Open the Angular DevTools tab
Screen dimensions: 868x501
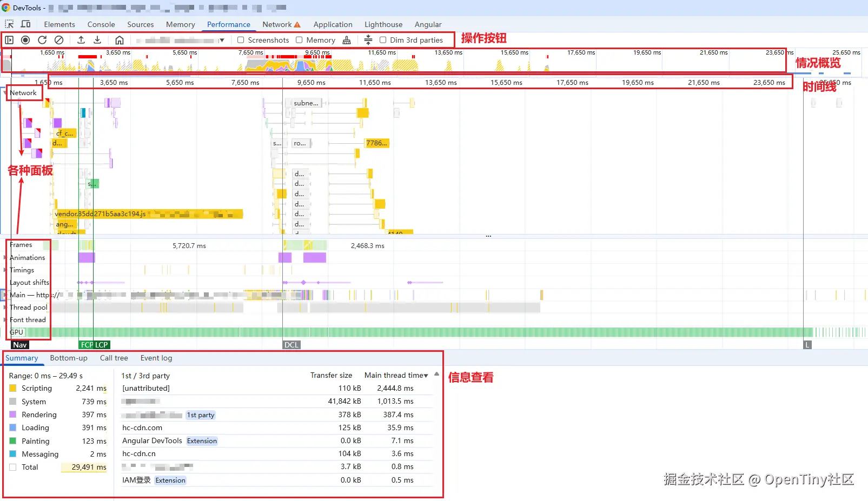[428, 24]
